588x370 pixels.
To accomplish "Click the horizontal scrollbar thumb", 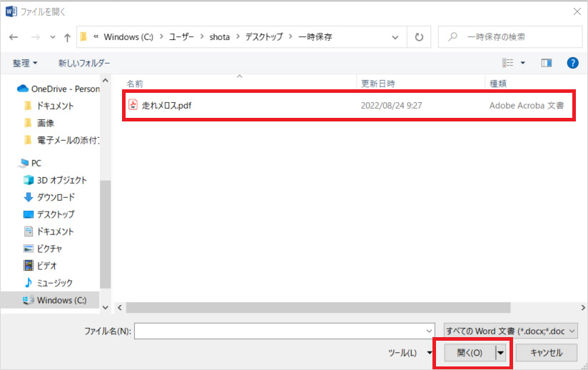I will 318,308.
